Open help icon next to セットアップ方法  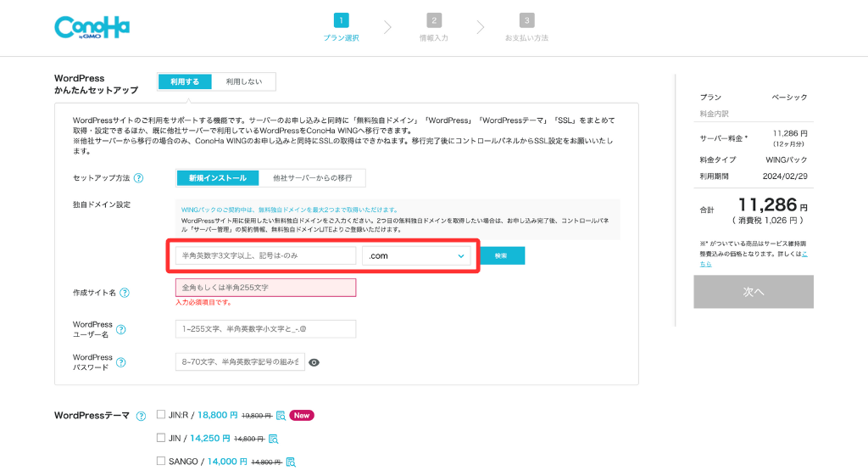click(x=139, y=178)
